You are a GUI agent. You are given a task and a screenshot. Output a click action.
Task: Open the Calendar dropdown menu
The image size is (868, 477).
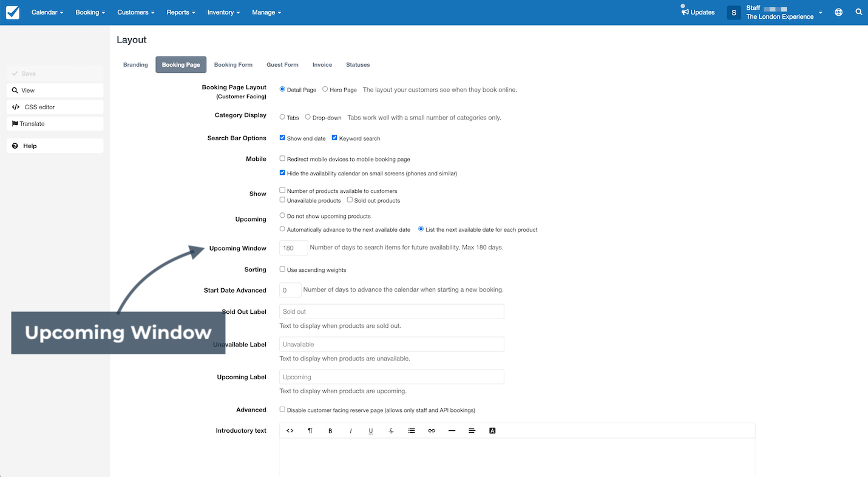[47, 12]
